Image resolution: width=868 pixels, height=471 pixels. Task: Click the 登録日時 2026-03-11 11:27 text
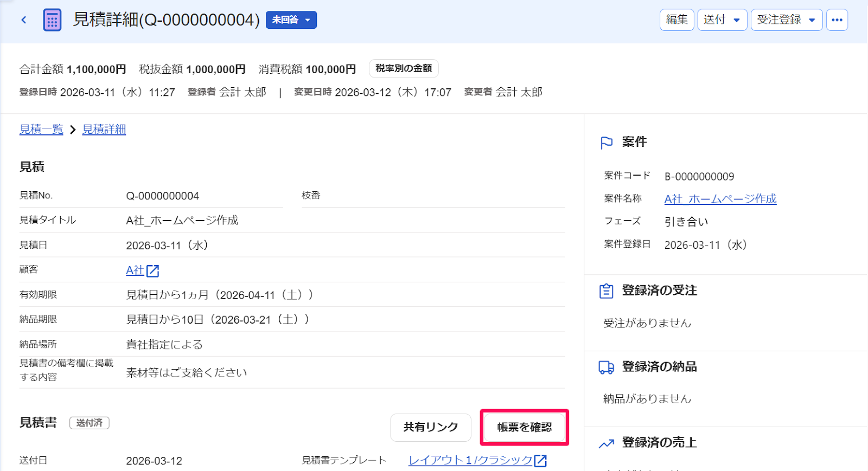(97, 92)
